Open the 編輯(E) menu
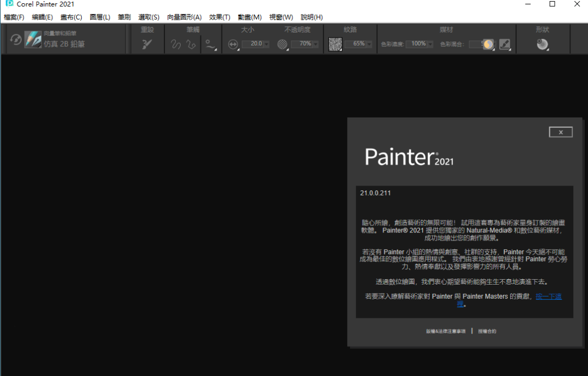The height and width of the screenshot is (376, 588). pos(42,17)
